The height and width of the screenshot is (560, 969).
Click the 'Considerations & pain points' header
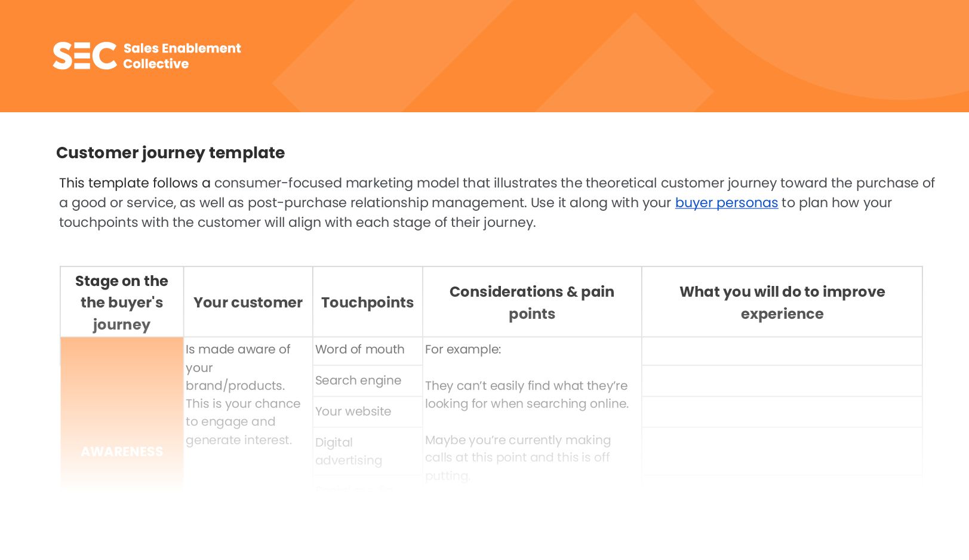pyautogui.click(x=531, y=303)
